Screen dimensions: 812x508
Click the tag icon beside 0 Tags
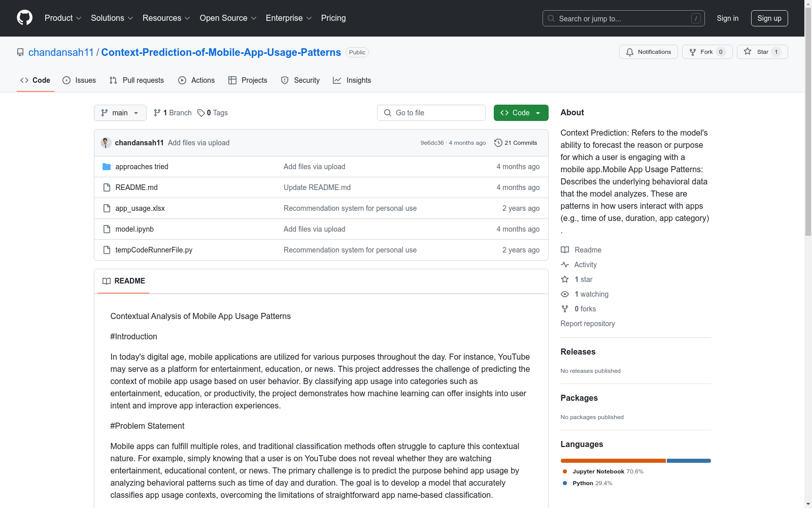click(x=201, y=113)
